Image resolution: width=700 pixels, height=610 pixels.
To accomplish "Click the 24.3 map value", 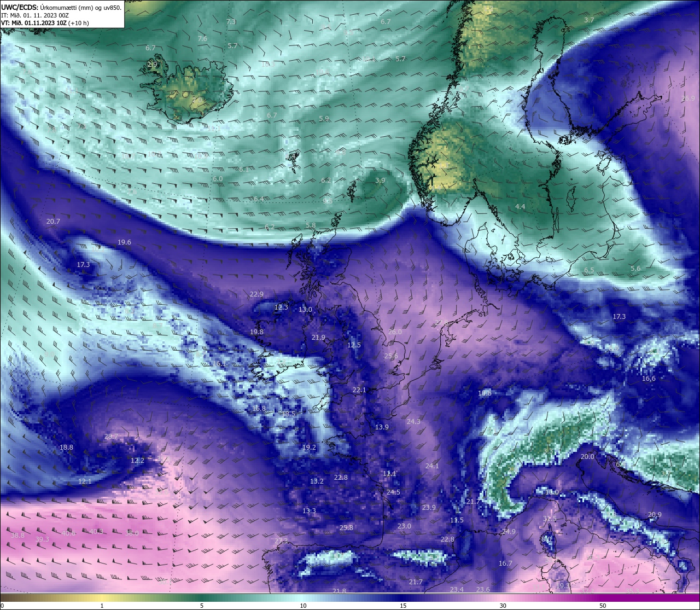I will click(x=413, y=422).
